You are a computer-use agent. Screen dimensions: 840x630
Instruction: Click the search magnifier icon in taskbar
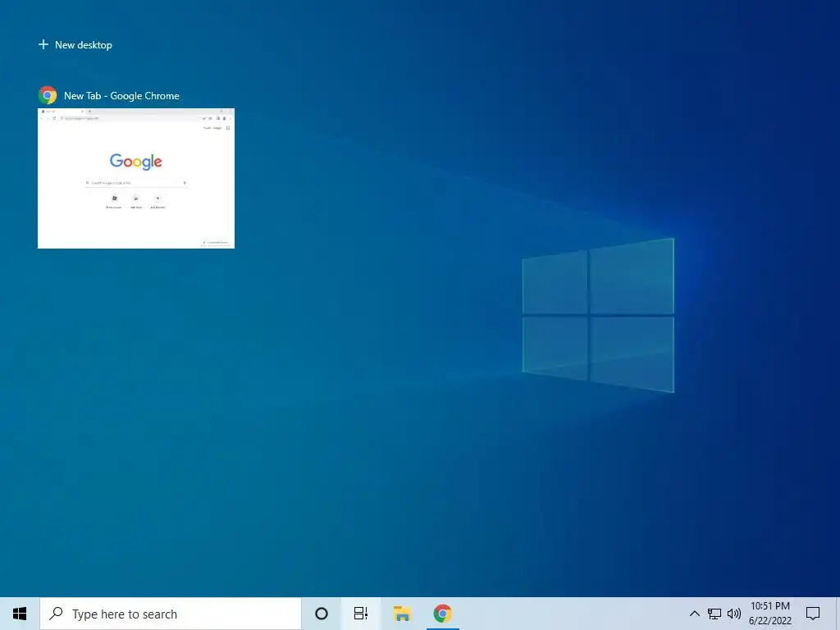click(x=56, y=614)
